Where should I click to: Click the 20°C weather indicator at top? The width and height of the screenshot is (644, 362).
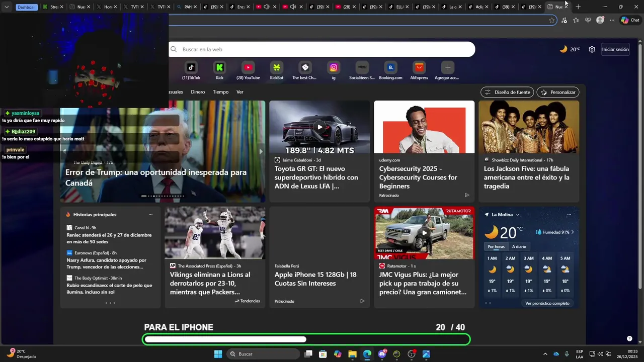click(x=570, y=49)
